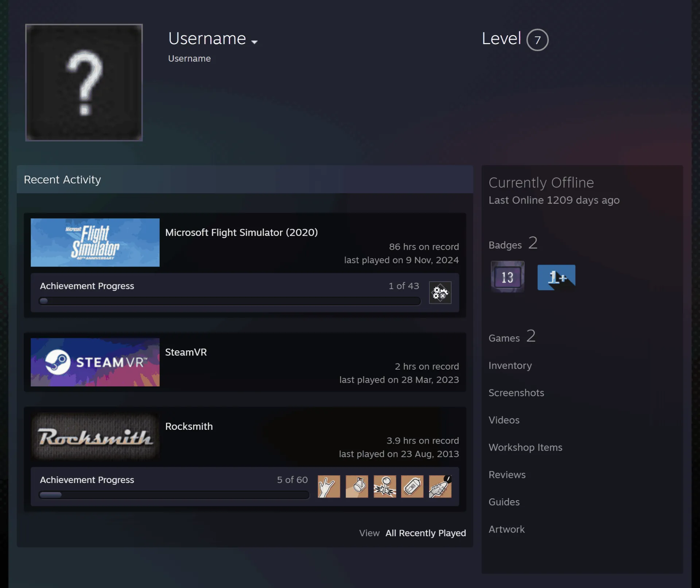Open the blue 1+ game collector badge
The image size is (700, 588).
(x=556, y=277)
